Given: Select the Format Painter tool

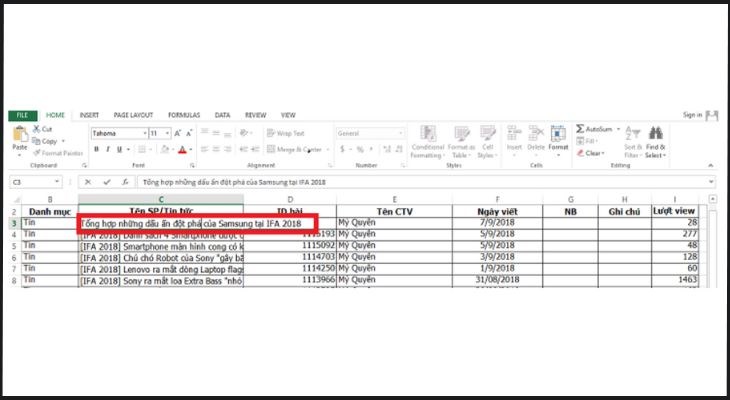Looking at the screenshot, I should coord(37,153).
